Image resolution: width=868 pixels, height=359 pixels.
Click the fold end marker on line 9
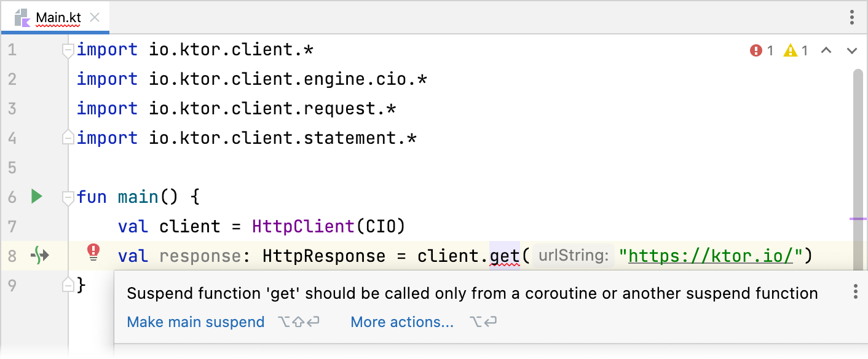coord(68,285)
